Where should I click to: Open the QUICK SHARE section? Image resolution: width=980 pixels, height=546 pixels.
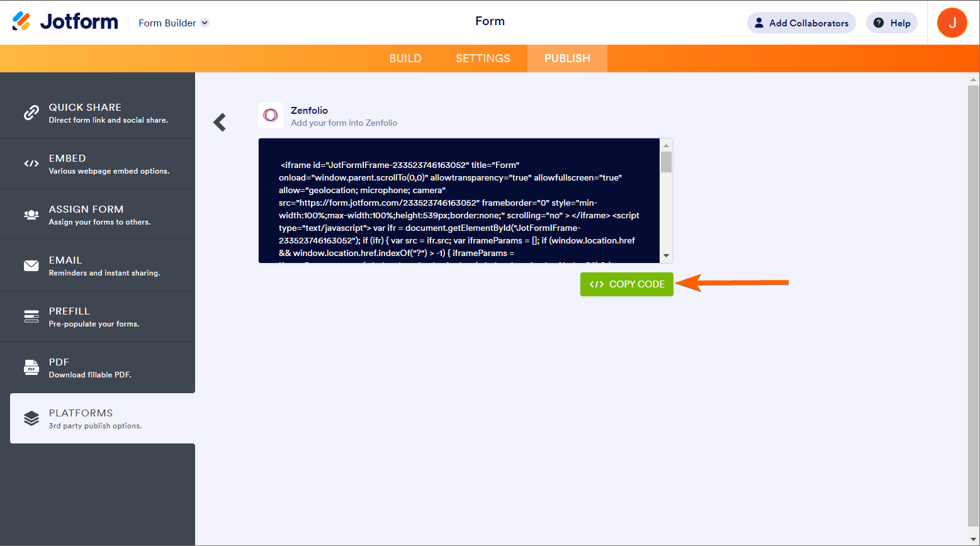pos(98,113)
